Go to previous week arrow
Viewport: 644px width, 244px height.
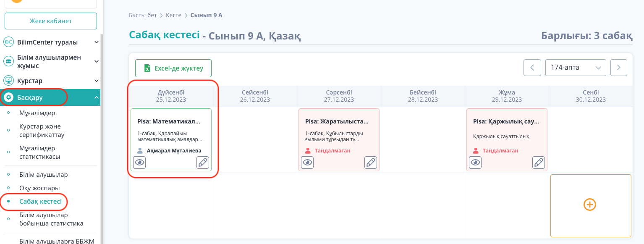click(x=532, y=68)
